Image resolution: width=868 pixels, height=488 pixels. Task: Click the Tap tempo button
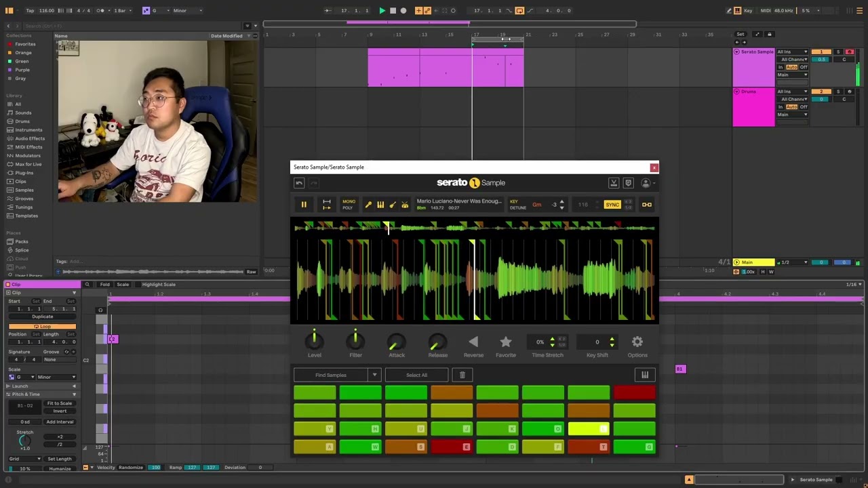[x=30, y=10]
